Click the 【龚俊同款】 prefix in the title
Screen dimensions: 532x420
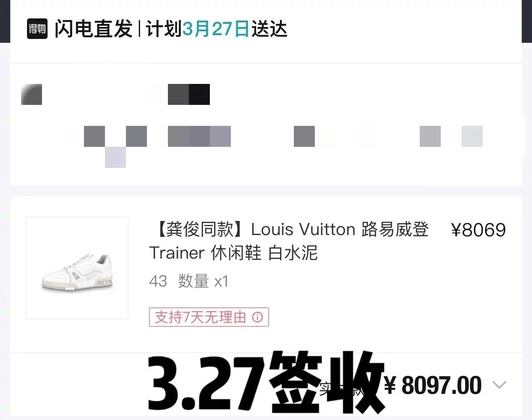pyautogui.click(x=200, y=230)
